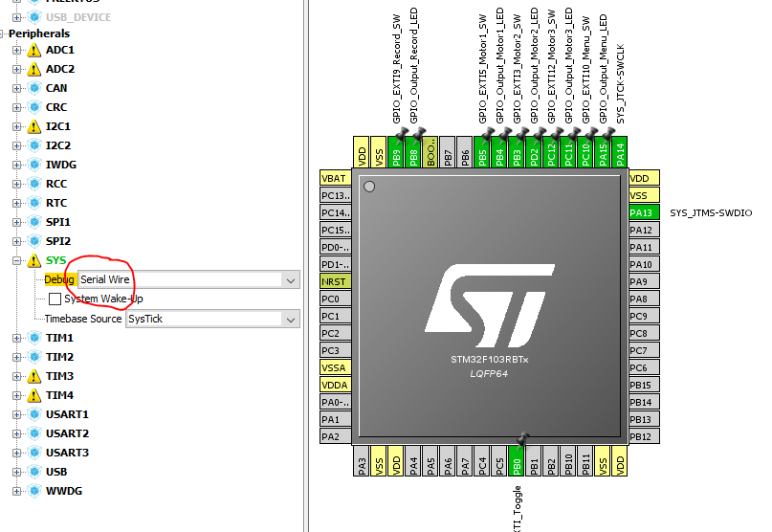
Task: Expand the RCC tree node
Action: [x=16, y=185]
